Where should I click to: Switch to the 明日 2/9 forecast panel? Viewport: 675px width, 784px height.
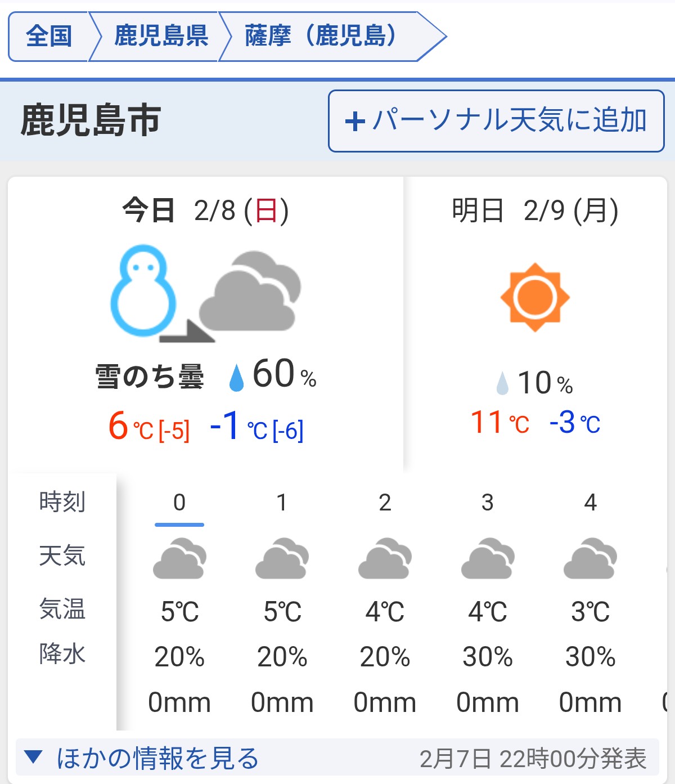(534, 210)
